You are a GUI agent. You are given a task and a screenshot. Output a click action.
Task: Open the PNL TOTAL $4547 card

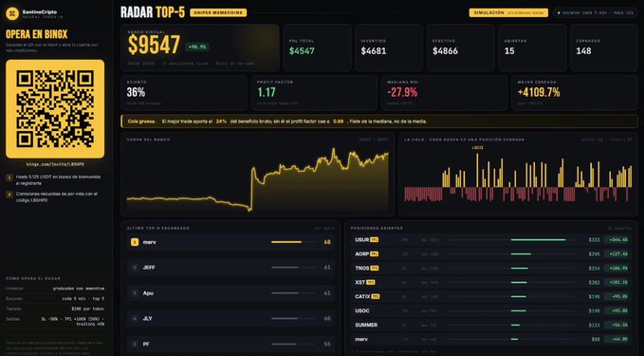[x=317, y=47]
